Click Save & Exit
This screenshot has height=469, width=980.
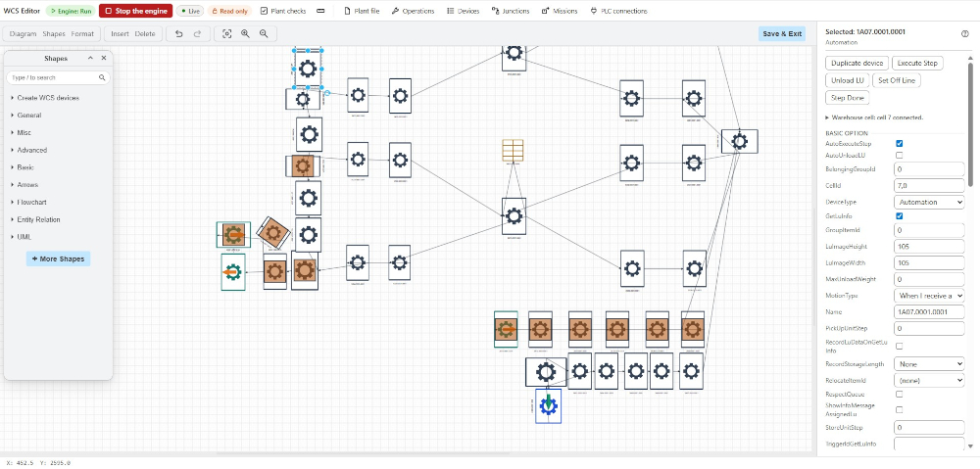click(x=782, y=33)
